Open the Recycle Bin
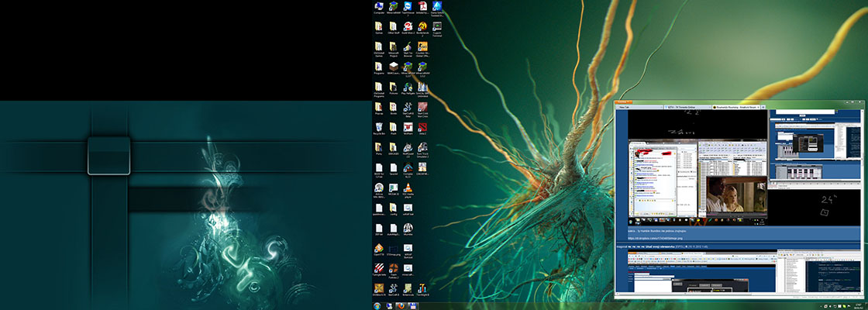The image size is (868, 310). (379, 126)
